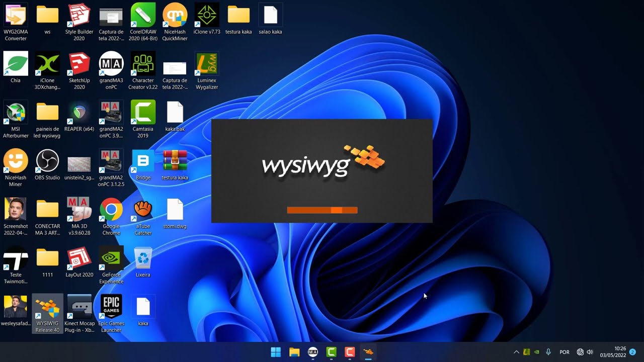Click the microphone tray icon
This screenshot has height=362, width=644.
pos(548,352)
